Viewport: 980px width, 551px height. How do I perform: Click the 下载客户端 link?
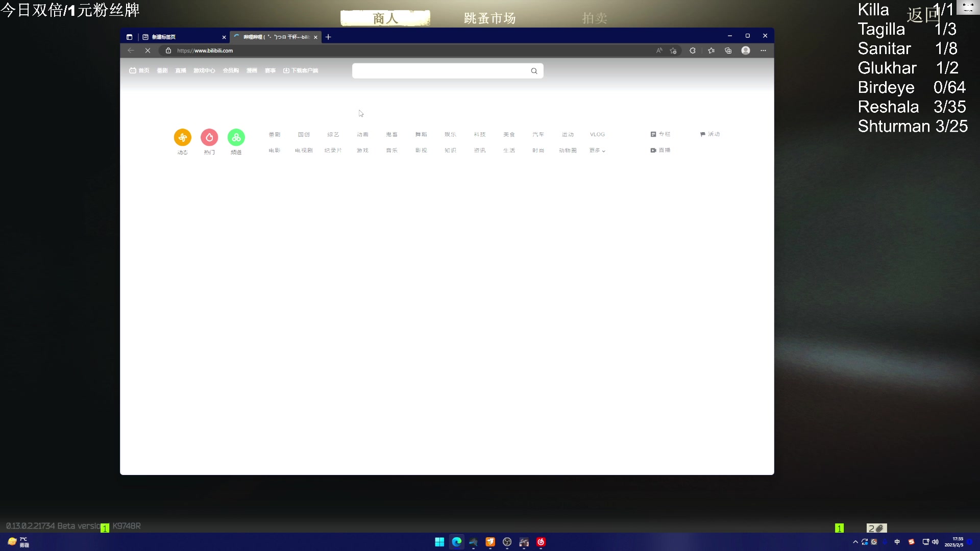point(301,71)
